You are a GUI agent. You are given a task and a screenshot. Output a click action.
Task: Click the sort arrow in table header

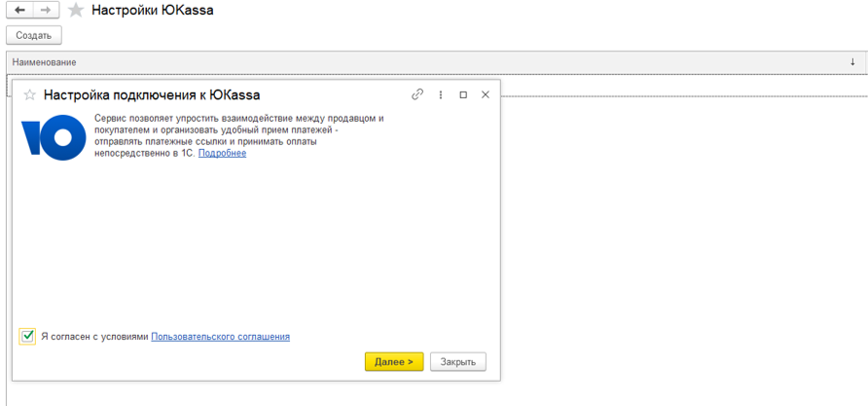click(x=852, y=62)
